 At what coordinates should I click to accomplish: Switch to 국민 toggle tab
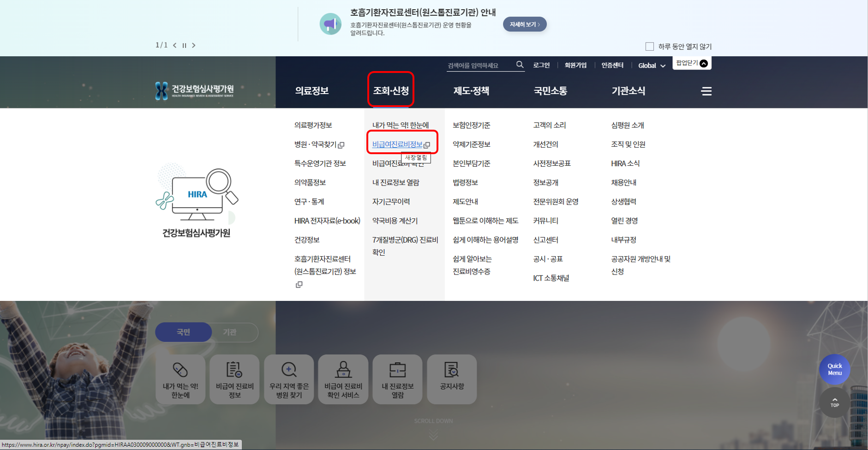tap(184, 332)
